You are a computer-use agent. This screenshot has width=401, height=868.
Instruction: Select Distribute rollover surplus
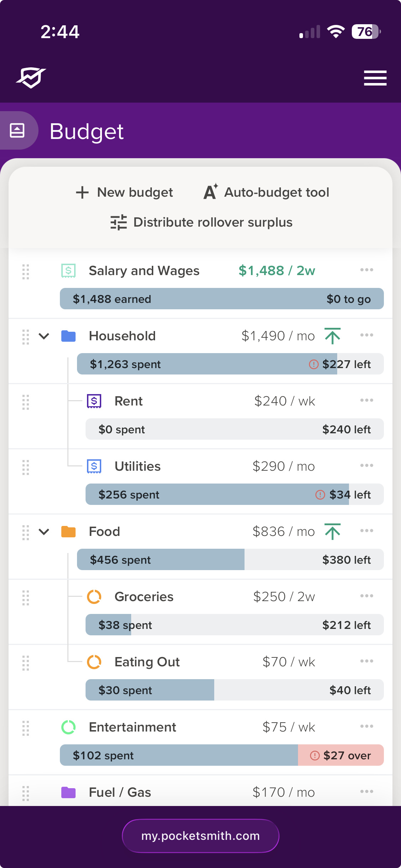pos(201,222)
